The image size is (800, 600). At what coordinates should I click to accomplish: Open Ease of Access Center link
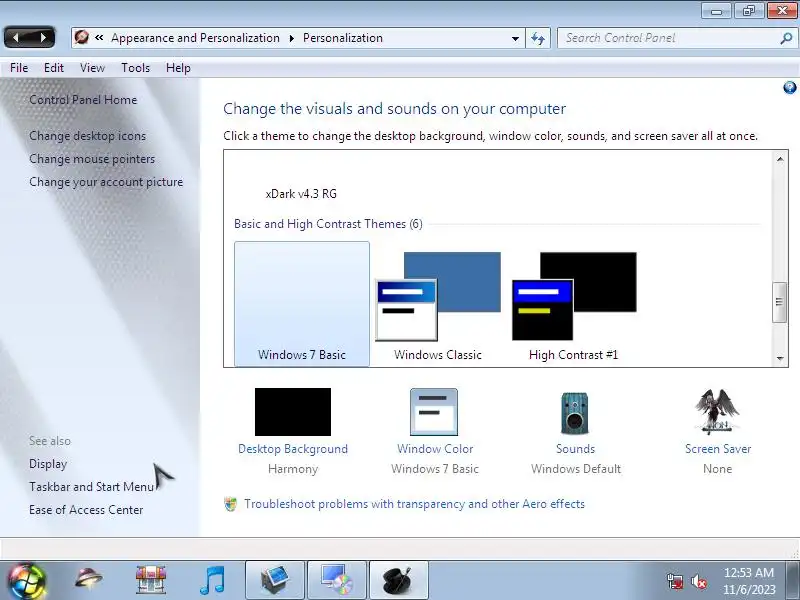[x=86, y=510]
